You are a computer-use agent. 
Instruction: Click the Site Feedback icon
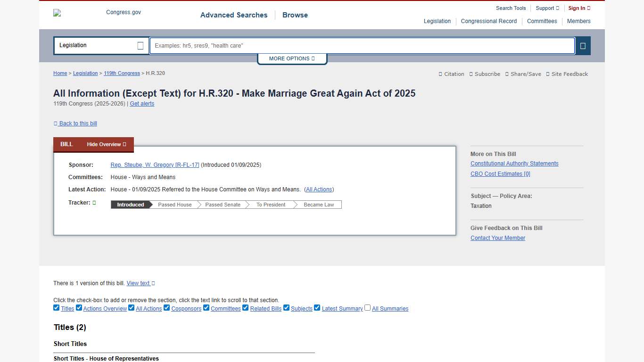click(x=548, y=74)
